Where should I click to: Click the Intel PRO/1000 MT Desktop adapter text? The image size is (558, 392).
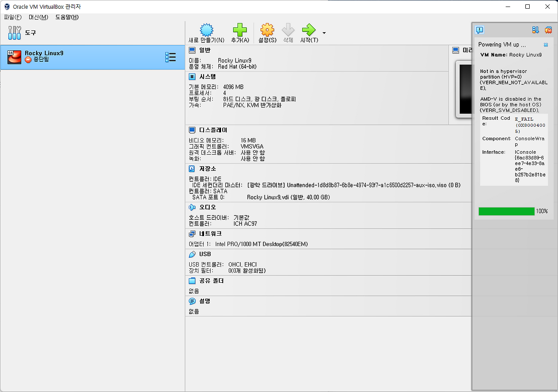coord(262,244)
